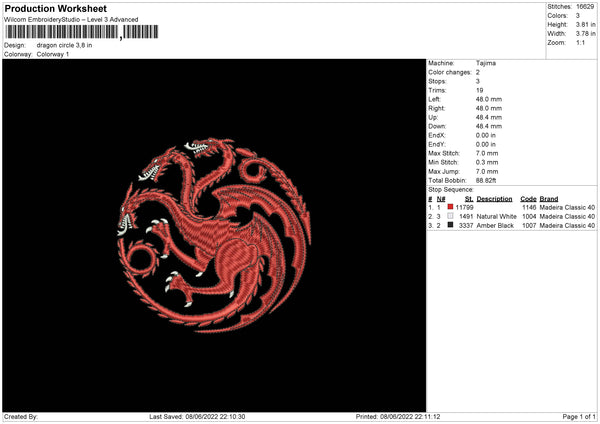Click the 'Created By:' footer label
Screen dimensions: 600x424
coord(21,417)
